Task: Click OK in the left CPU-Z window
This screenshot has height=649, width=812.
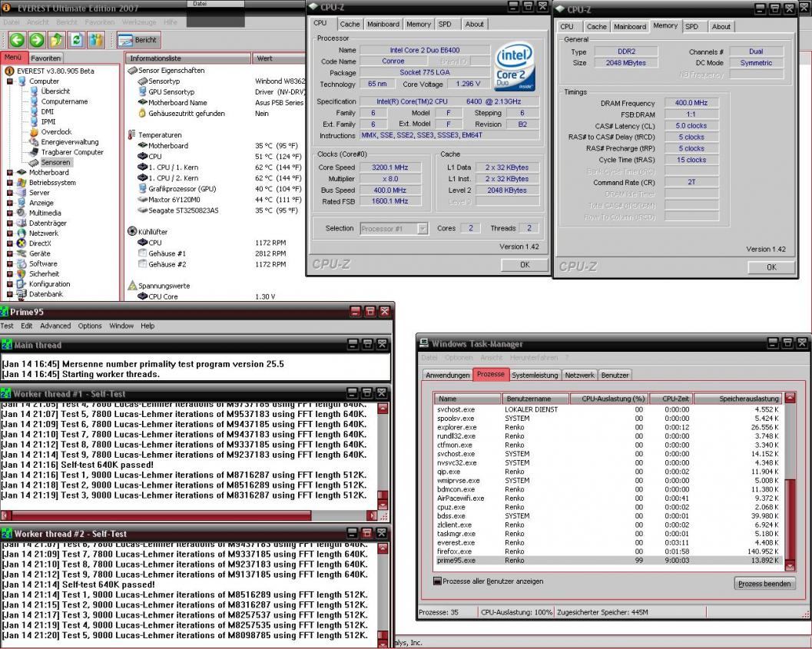Action: point(525,265)
